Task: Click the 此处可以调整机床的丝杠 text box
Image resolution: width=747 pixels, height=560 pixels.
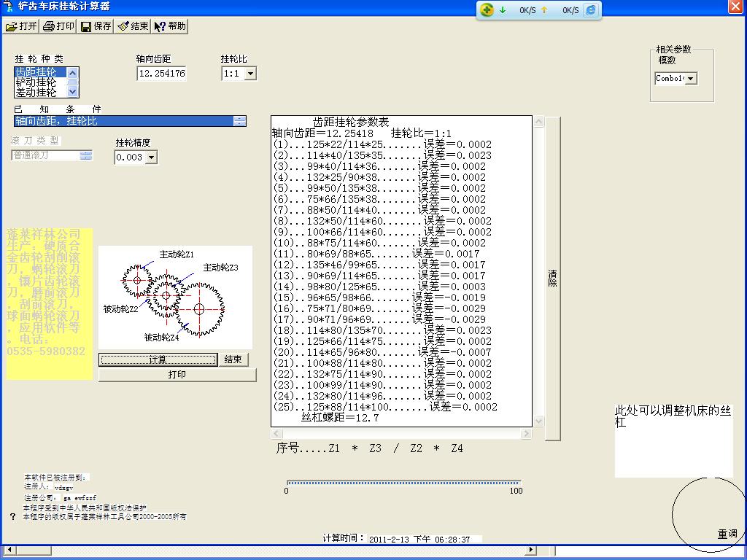Action: [x=673, y=440]
